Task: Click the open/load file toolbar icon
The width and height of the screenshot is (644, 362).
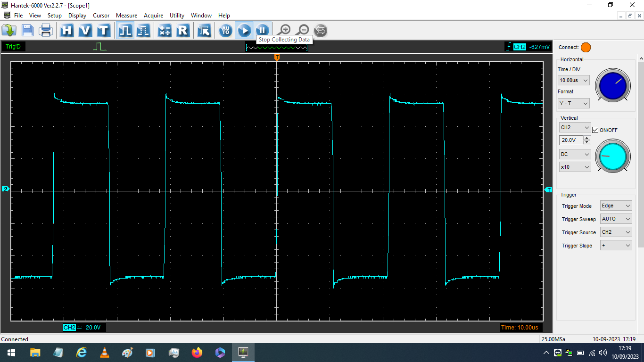Action: tap(9, 31)
